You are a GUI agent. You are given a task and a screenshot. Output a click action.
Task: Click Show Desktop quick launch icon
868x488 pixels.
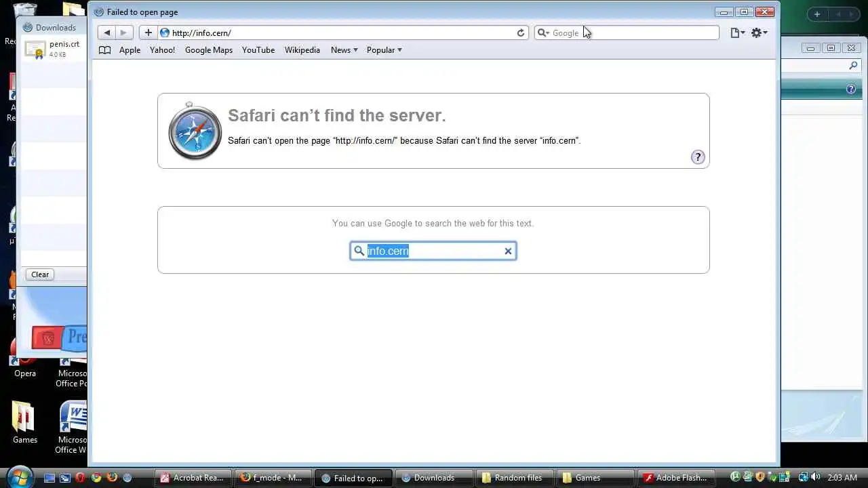click(x=50, y=478)
